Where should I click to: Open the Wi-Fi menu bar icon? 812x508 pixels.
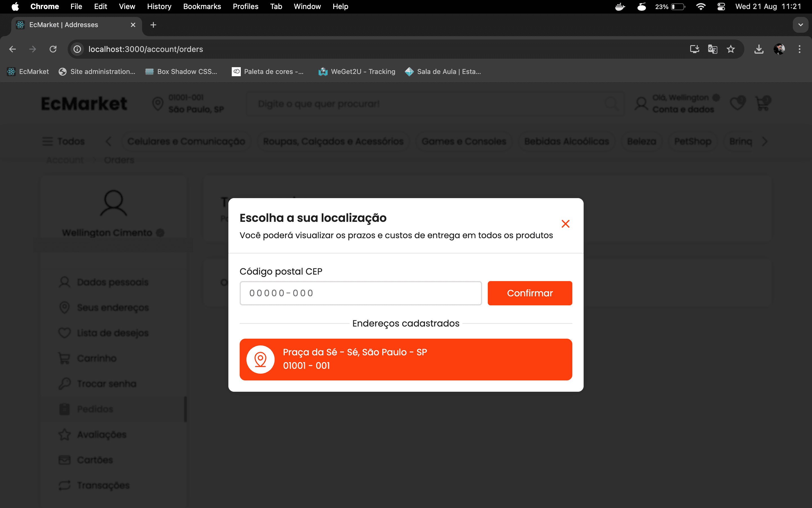[x=701, y=7]
